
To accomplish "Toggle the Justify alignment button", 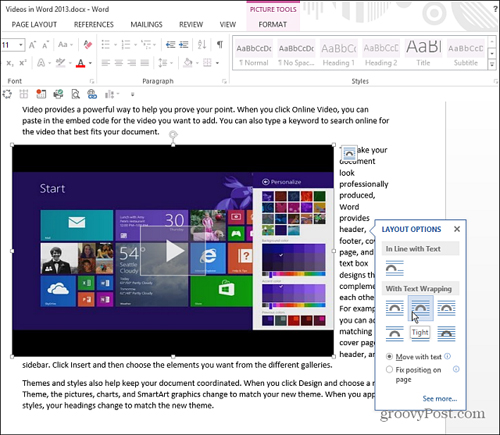I will coord(144,63).
